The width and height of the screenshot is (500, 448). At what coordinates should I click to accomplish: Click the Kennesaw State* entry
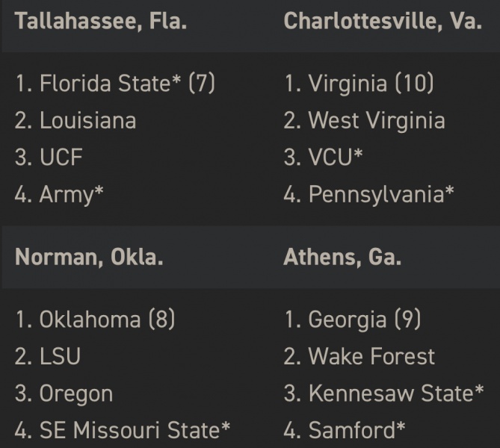click(x=383, y=393)
